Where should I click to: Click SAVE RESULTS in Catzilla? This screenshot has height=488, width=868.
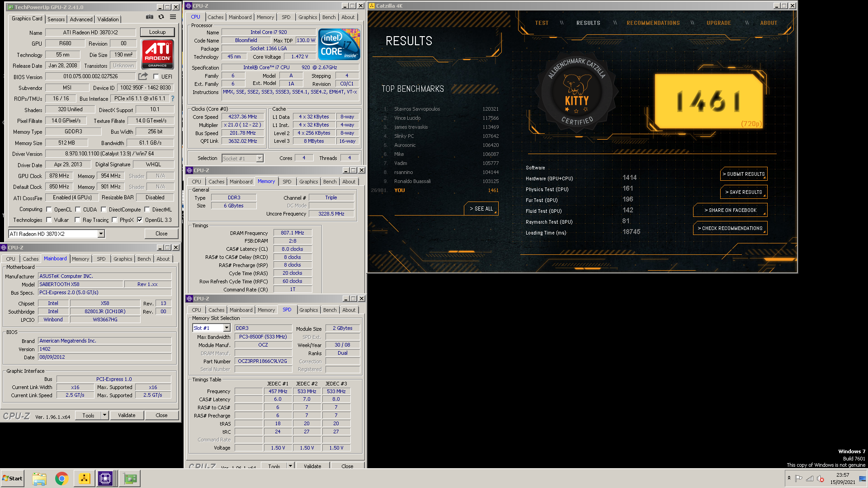point(744,192)
